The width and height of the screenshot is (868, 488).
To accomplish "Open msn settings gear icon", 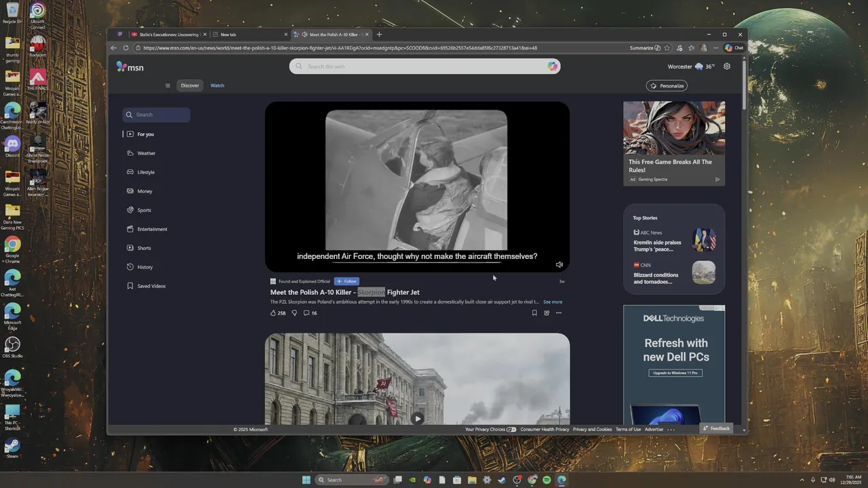I will click(727, 66).
